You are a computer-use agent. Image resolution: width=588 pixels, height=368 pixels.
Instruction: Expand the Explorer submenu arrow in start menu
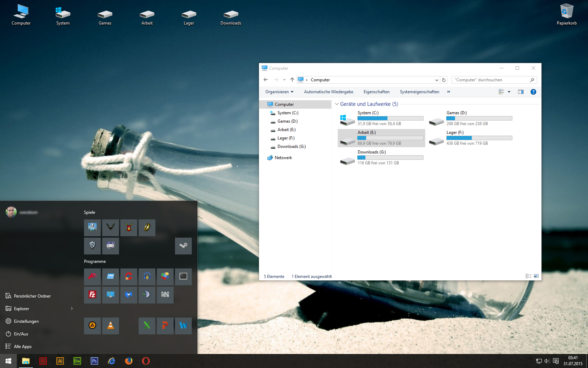point(72,308)
